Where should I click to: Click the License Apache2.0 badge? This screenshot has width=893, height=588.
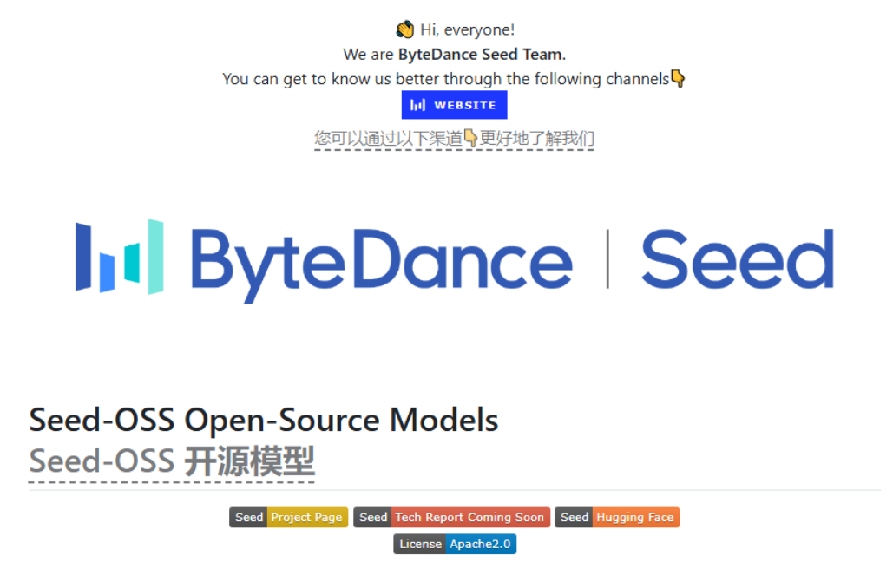point(455,544)
